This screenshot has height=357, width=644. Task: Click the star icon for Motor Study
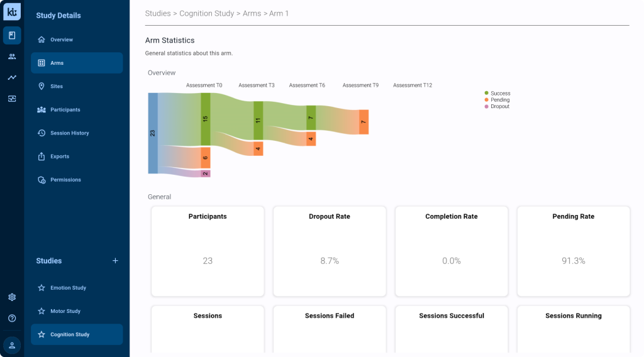(x=42, y=311)
